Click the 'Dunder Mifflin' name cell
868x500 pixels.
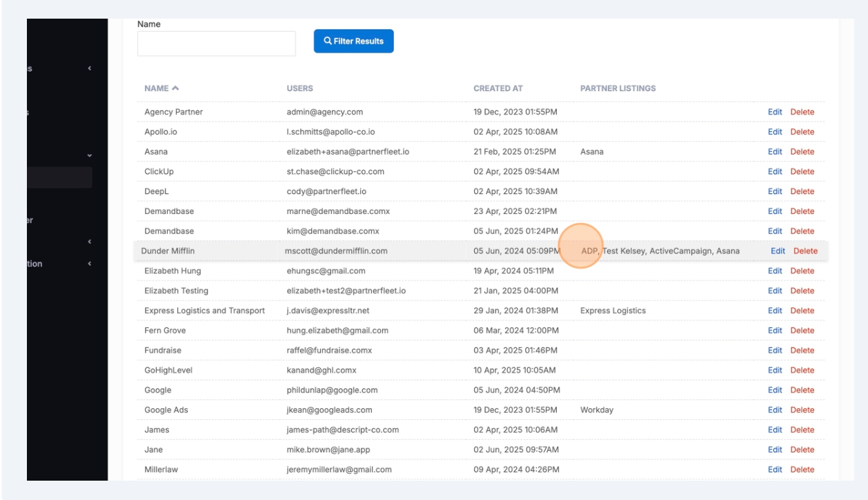click(x=168, y=251)
